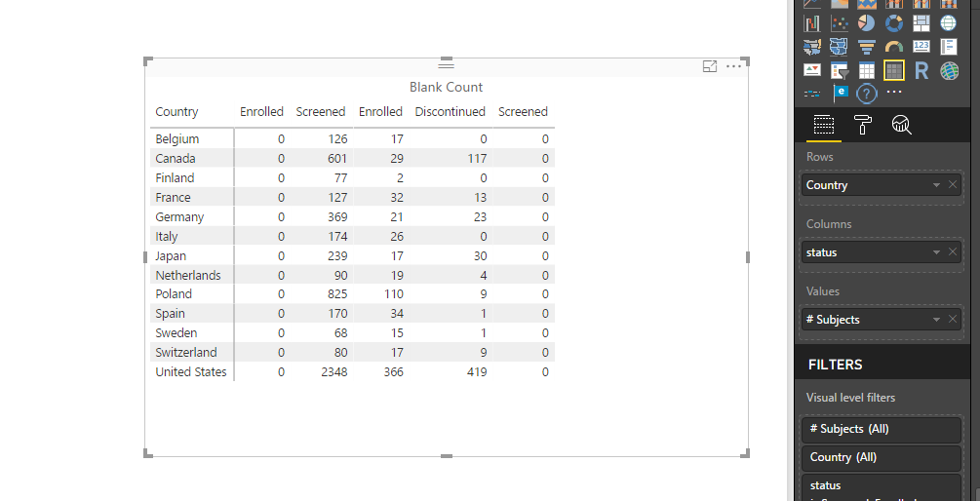Select the KPI visual
980x501 pixels.
812,70
